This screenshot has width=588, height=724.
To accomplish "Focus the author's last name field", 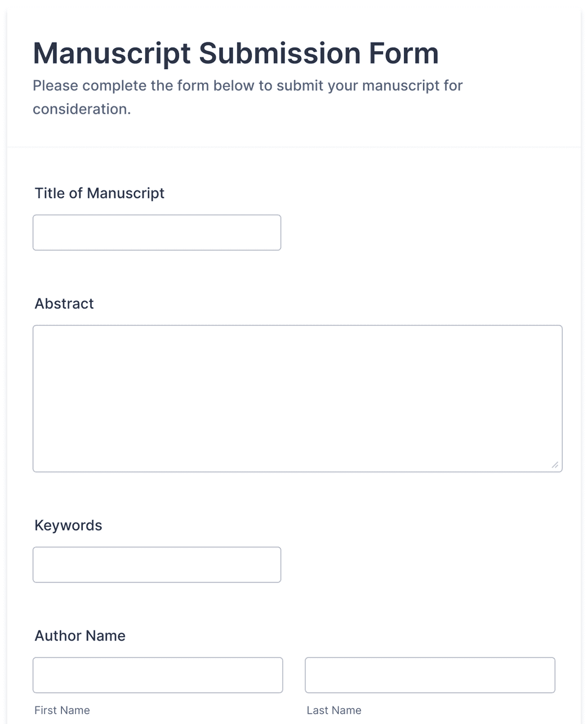I will (430, 675).
